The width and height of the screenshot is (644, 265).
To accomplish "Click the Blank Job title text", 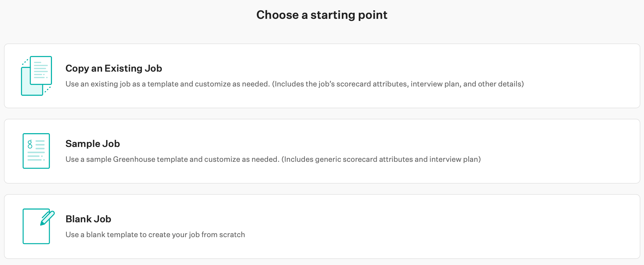I will coord(88,219).
